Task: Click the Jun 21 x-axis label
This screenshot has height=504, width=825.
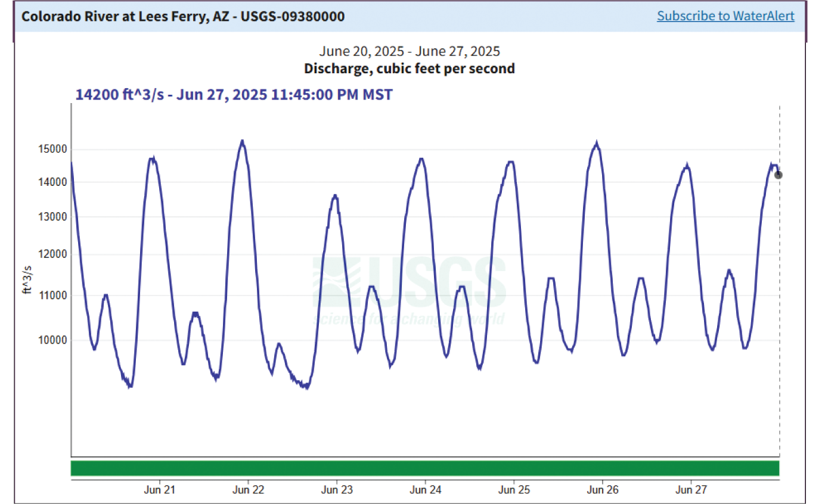Action: (160, 490)
